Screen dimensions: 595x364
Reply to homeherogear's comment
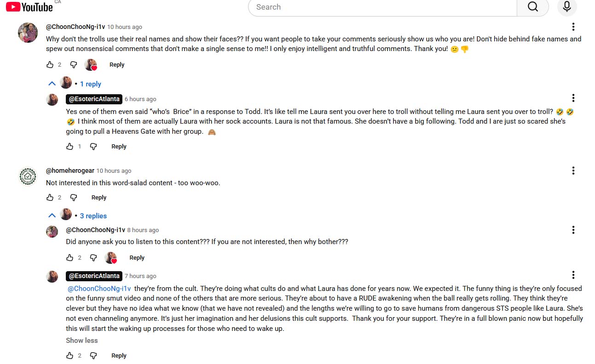coord(98,198)
